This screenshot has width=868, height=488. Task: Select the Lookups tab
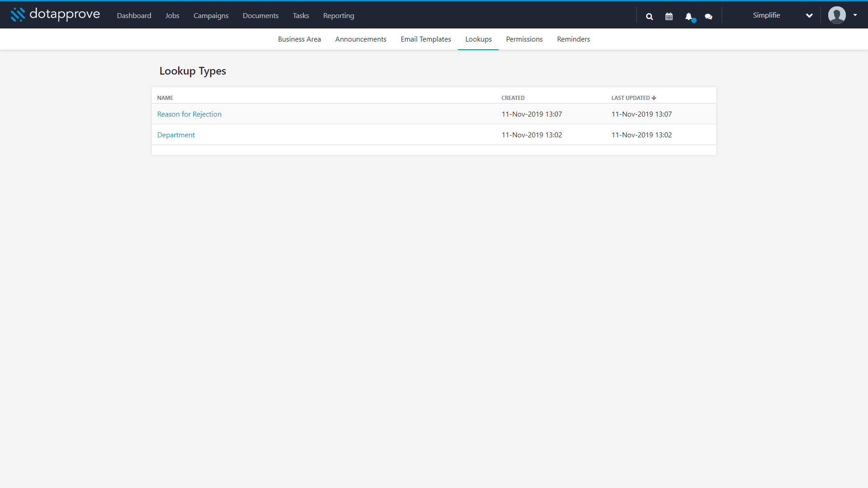pyautogui.click(x=478, y=39)
